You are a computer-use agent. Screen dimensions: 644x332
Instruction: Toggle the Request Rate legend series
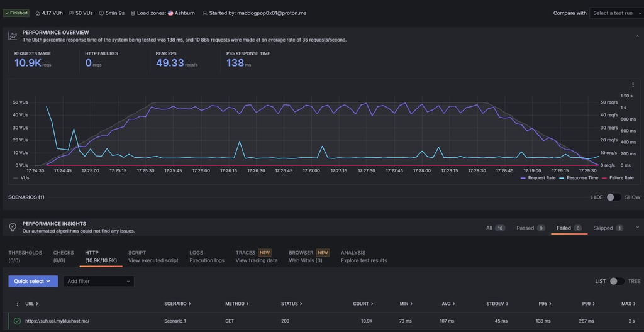click(538, 178)
